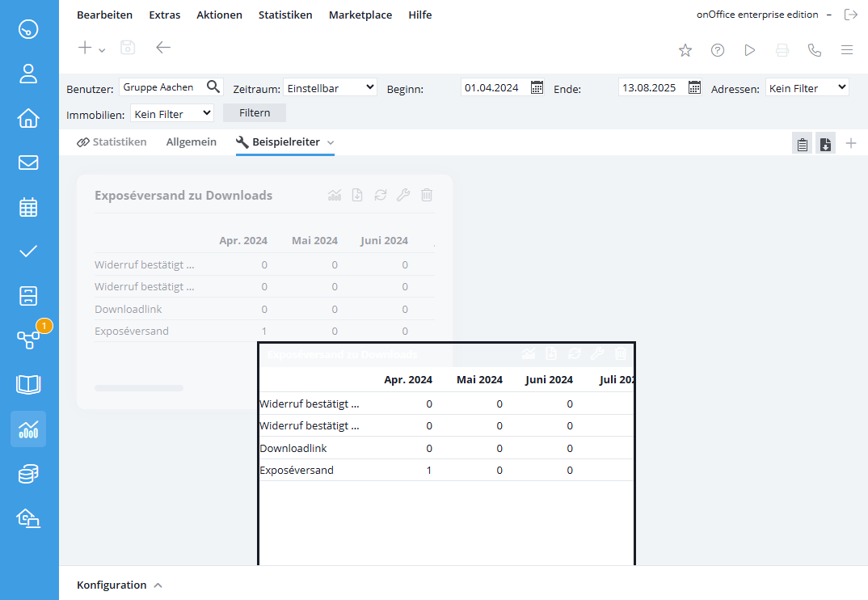The image size is (868, 600).
Task: Open the Statistiken menu
Action: click(x=285, y=15)
